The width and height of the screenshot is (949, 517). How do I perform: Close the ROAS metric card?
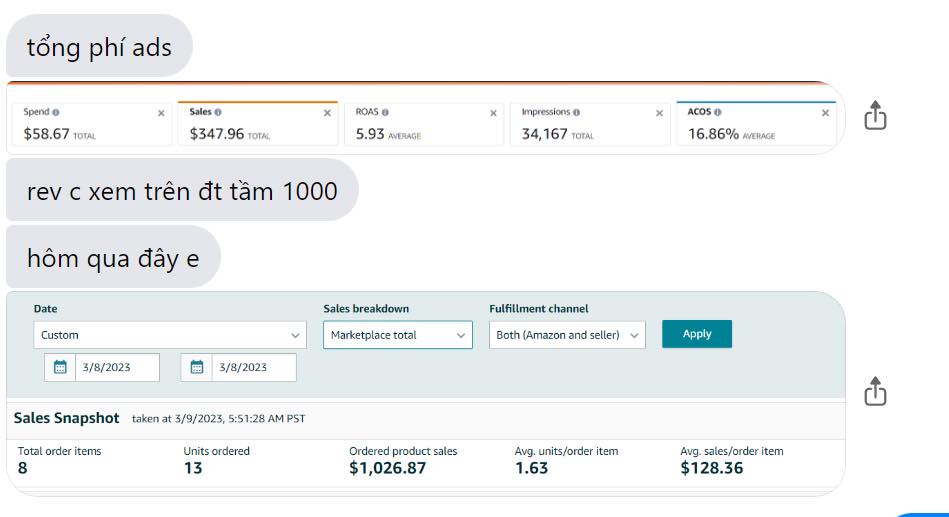tap(493, 113)
